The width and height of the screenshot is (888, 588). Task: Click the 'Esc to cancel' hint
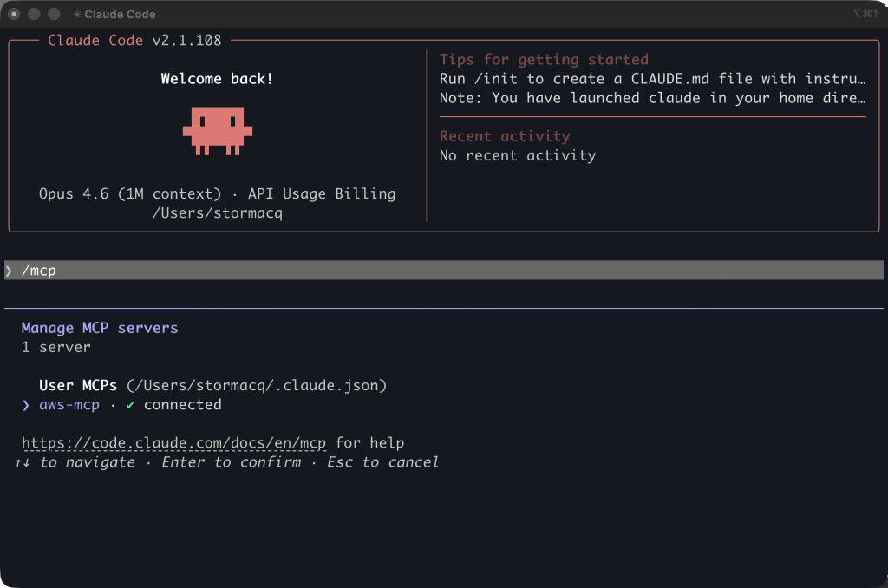tap(382, 462)
